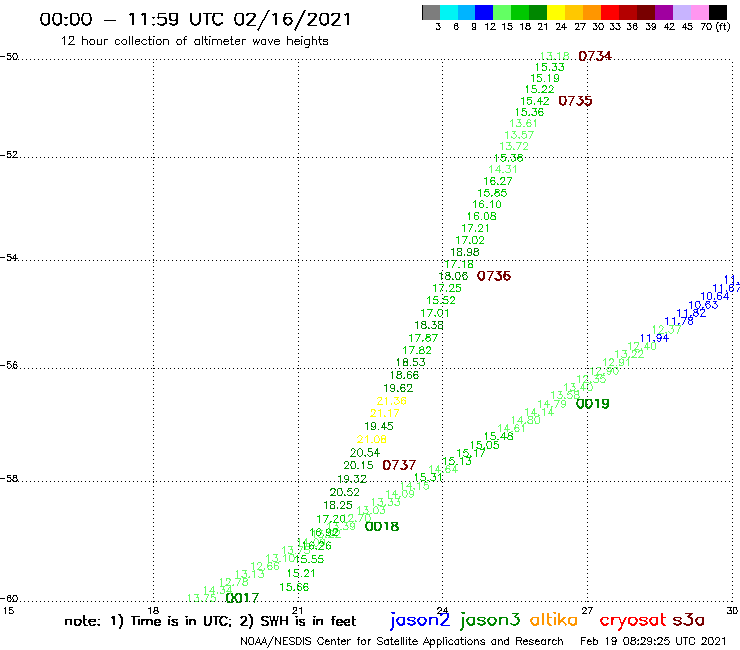
Task: Select the 18.06 value beside 0736
Action: pyautogui.click(x=453, y=276)
